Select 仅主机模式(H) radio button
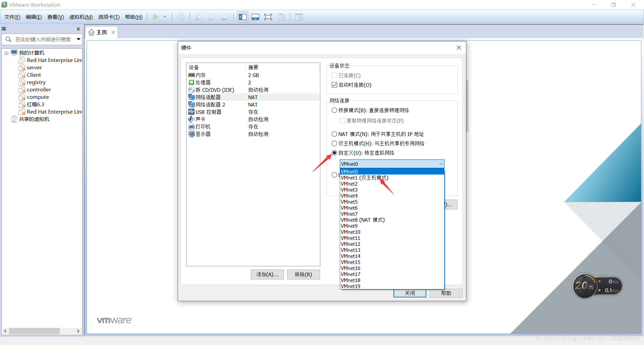 pyautogui.click(x=334, y=143)
